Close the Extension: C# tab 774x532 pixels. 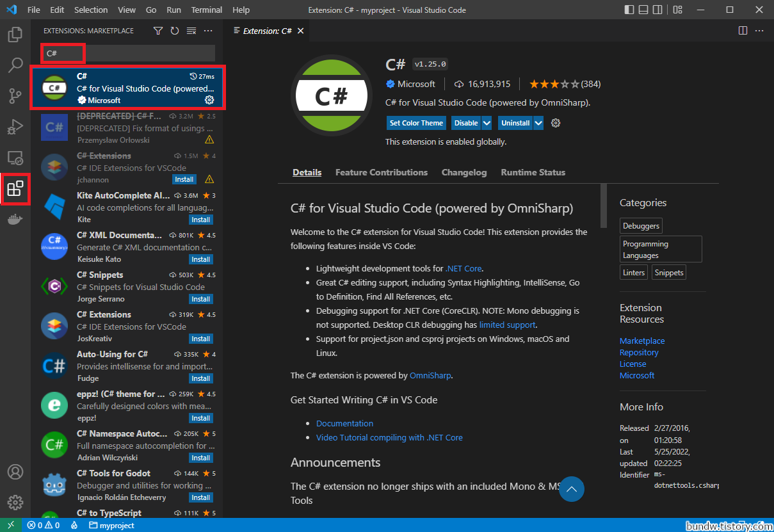click(x=301, y=31)
